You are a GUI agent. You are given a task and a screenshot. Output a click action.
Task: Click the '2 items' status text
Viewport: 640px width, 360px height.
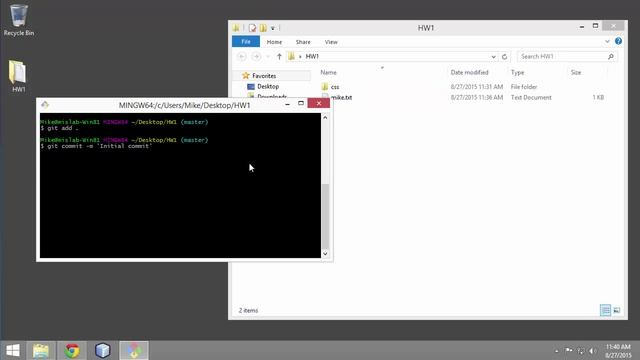(x=248, y=311)
